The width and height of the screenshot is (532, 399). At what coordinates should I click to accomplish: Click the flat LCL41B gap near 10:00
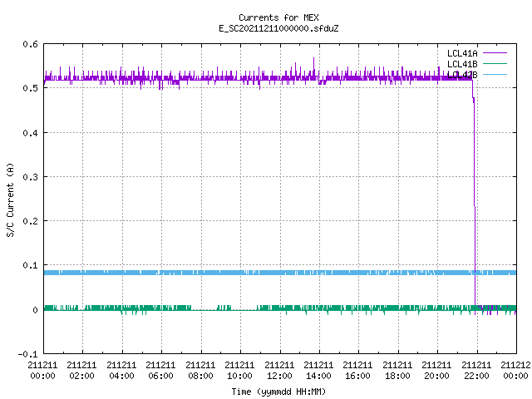(x=244, y=309)
